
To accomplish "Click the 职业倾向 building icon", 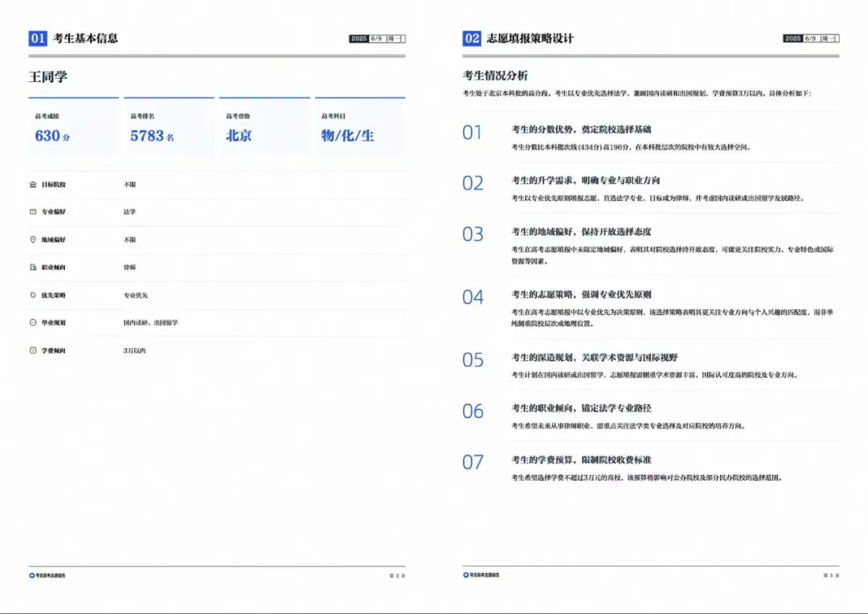I will [33, 267].
